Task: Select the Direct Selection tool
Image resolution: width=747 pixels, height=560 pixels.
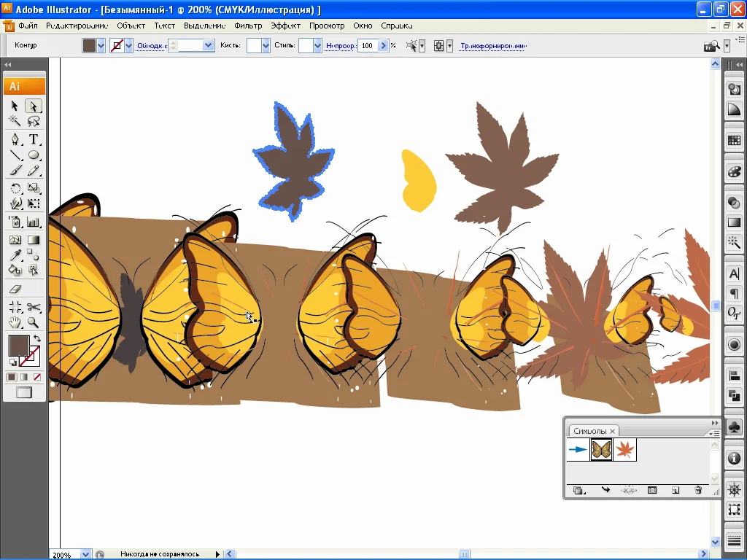Action: (34, 106)
